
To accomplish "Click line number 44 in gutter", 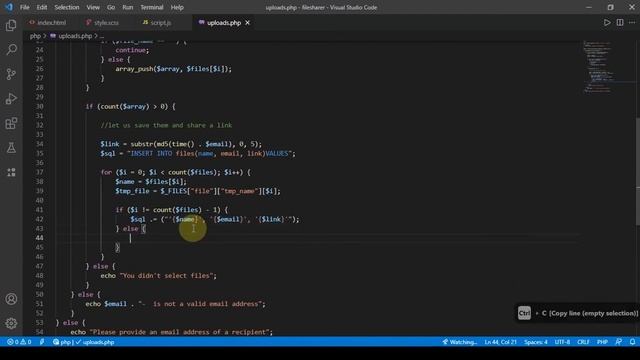I will coord(39,238).
